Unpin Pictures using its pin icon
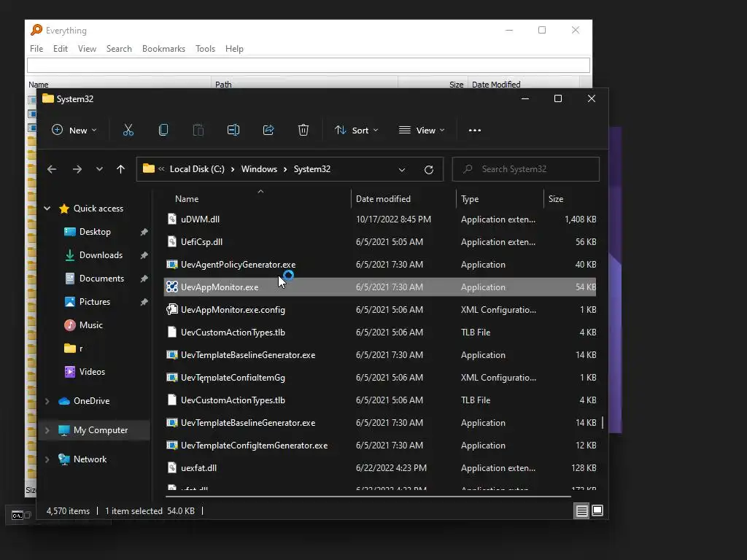Image resolution: width=747 pixels, height=560 pixels. tap(144, 302)
